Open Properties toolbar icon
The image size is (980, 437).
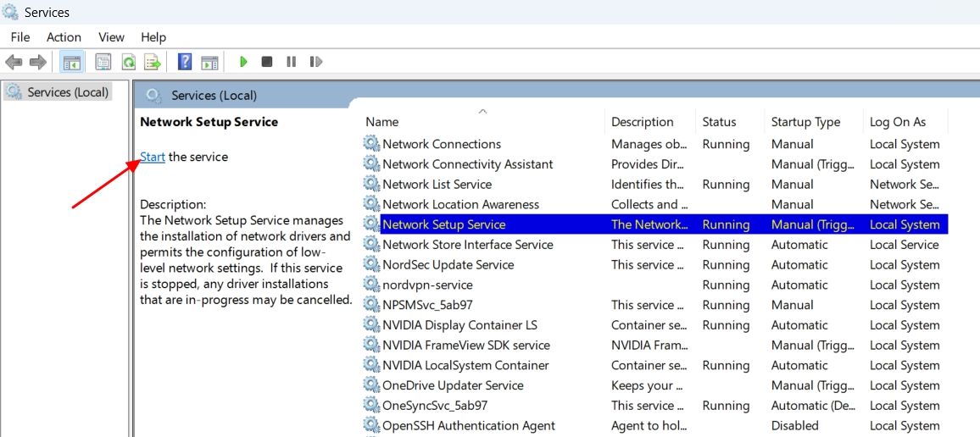point(103,62)
